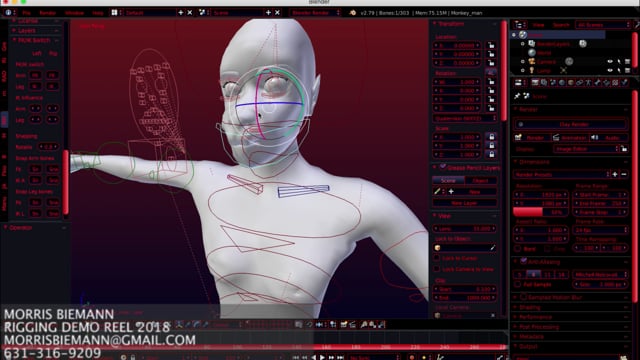Click the Audio mixdown button
Image resolution: width=640 pixels, height=360 pixels.
pos(608,138)
